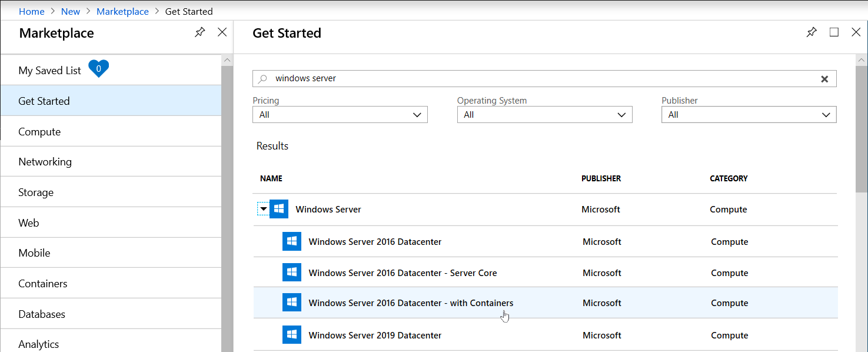Open the Pricing dropdown
The image size is (868, 352).
tap(340, 114)
